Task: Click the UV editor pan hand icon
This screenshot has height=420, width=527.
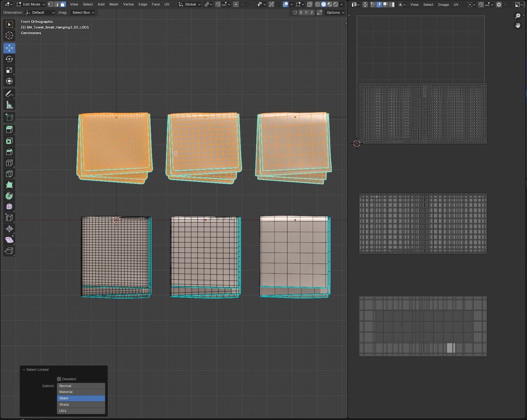Action: tap(518, 25)
